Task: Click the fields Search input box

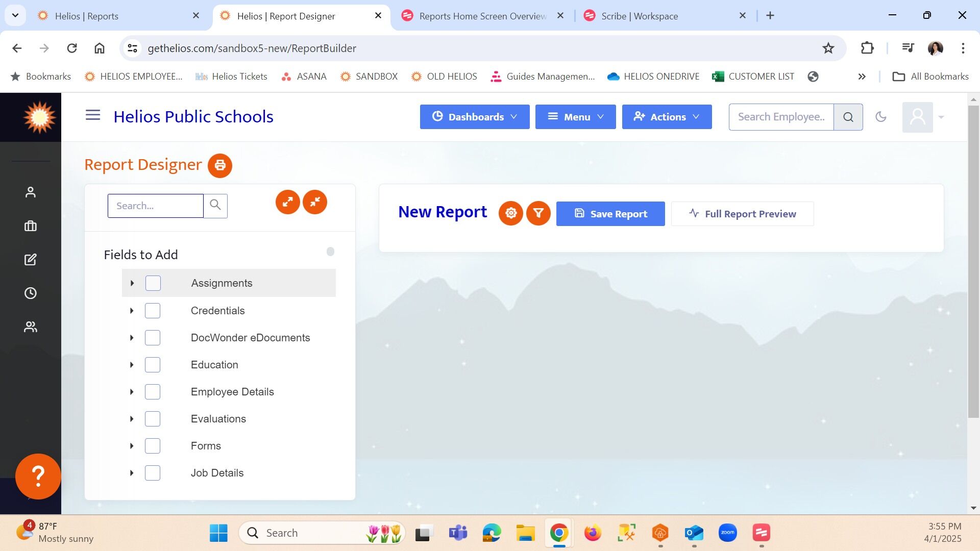Action: 155,206
